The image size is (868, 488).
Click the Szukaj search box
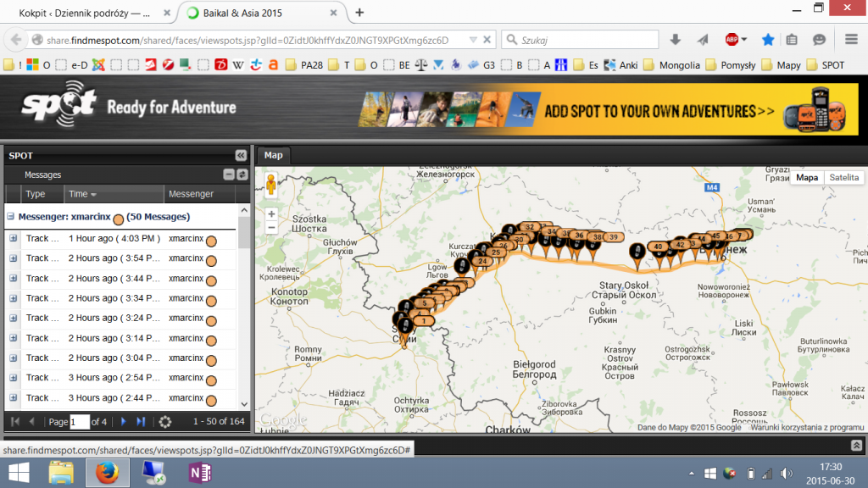(580, 40)
